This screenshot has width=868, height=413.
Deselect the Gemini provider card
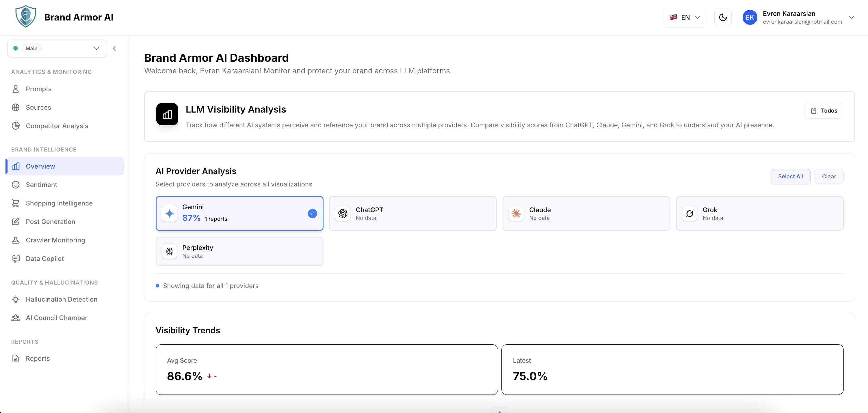click(x=239, y=213)
